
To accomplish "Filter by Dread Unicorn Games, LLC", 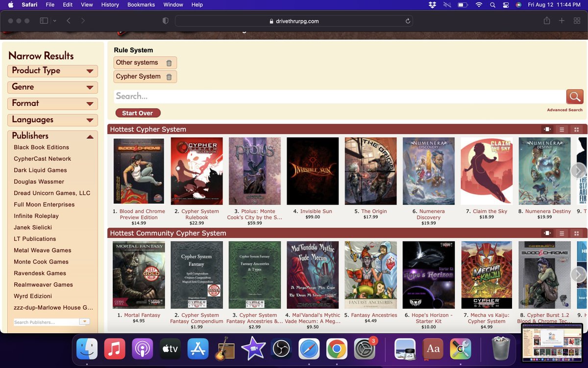I will point(52,193).
